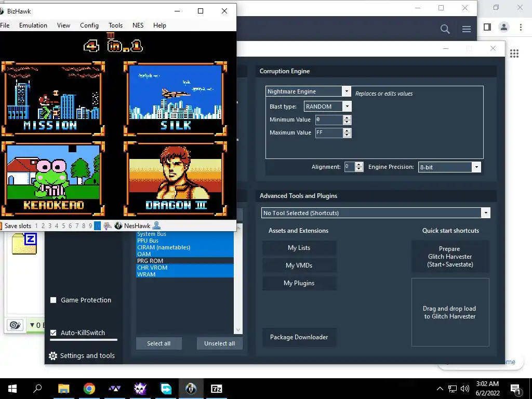This screenshot has height=399, width=532.
Task: Click the snail icon in background window
Action: 15,325
